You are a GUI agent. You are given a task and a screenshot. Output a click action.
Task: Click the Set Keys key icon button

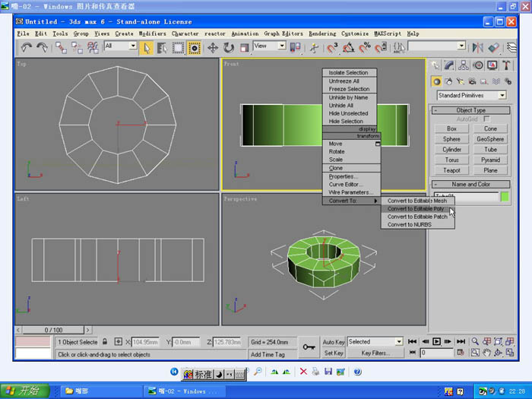pos(309,347)
